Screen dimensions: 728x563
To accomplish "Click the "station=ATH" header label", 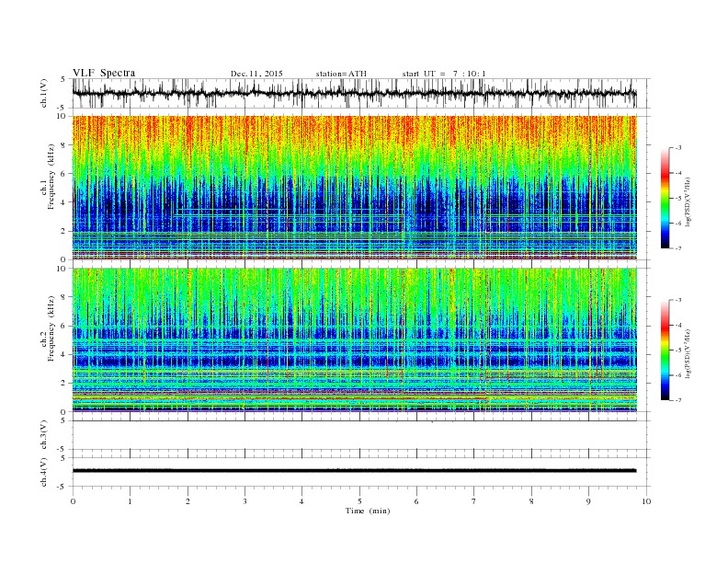I will point(341,74).
